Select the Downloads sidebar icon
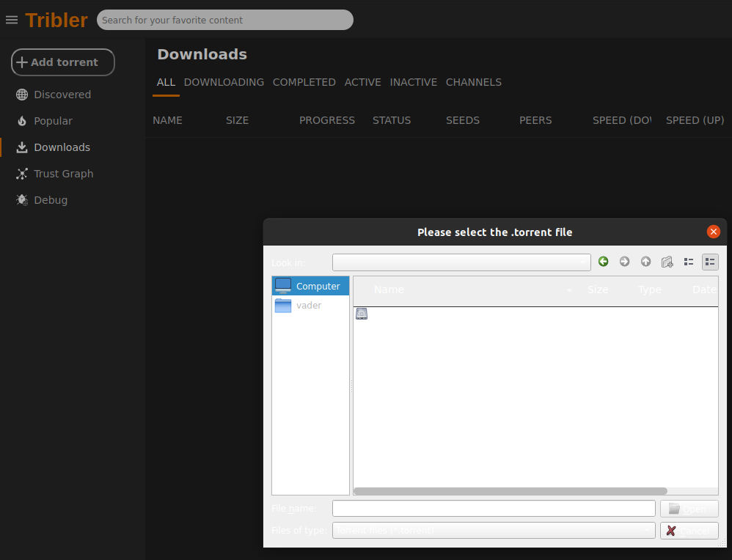The height and width of the screenshot is (560, 732). point(22,147)
